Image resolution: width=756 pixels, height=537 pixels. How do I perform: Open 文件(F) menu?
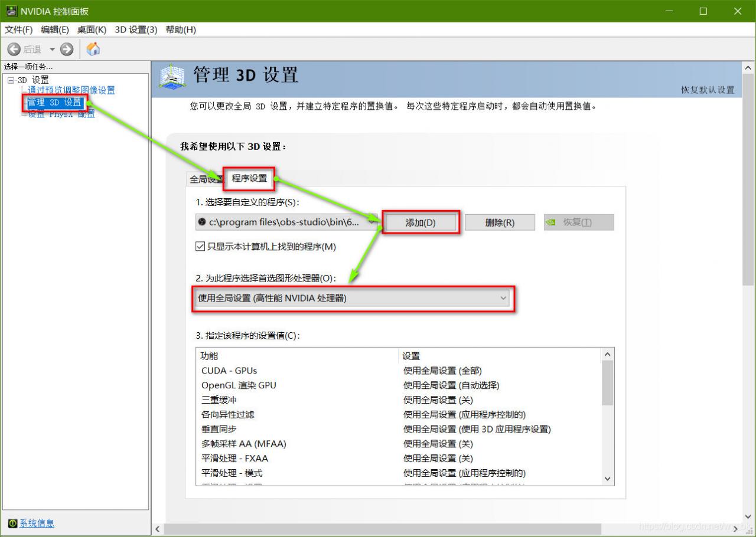(19, 30)
